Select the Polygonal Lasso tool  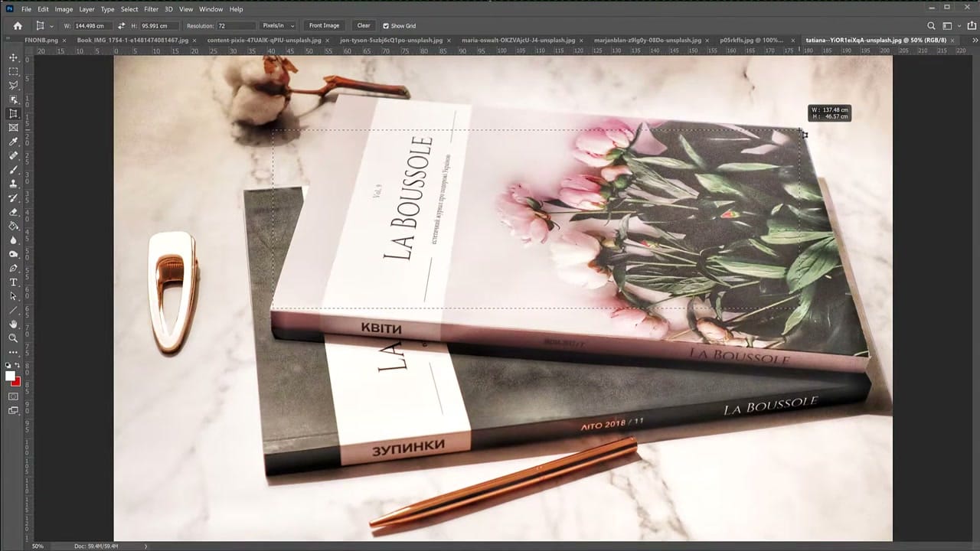13,85
